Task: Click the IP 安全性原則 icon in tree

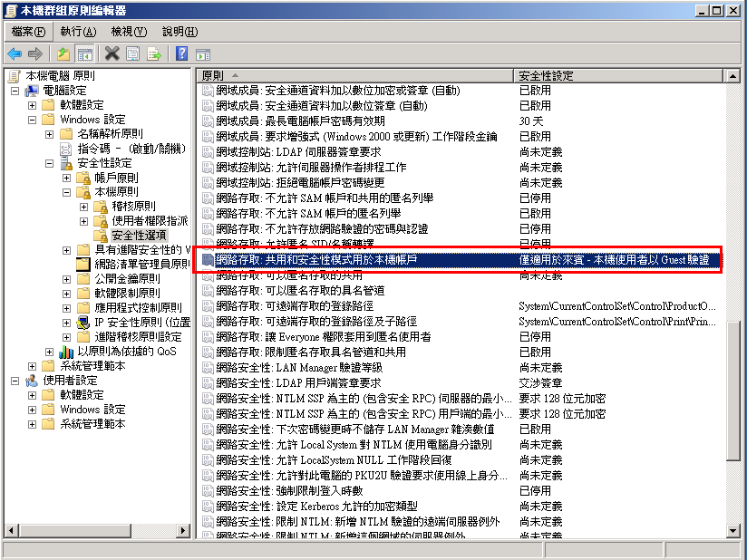Action: coord(83,323)
